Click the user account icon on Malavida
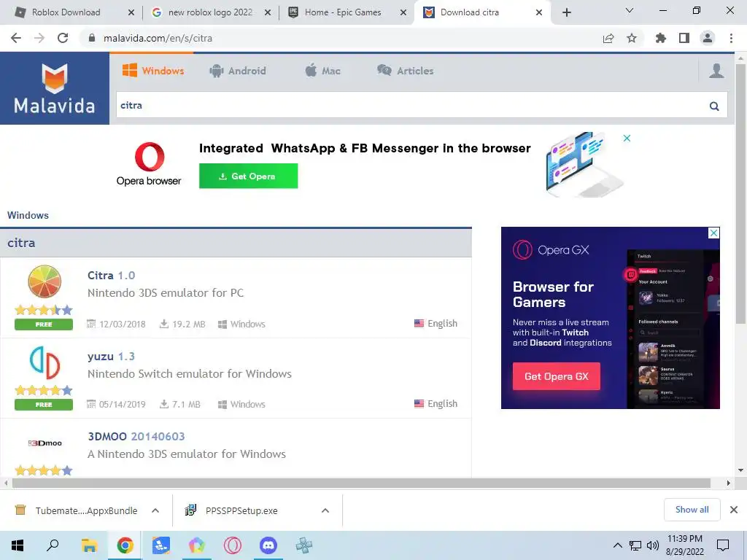 716,71
